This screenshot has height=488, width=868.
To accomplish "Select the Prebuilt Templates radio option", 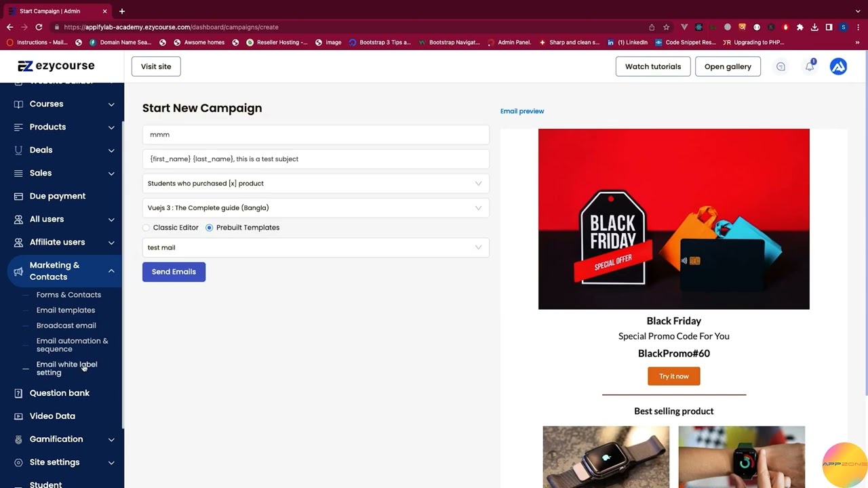I will pos(209,228).
